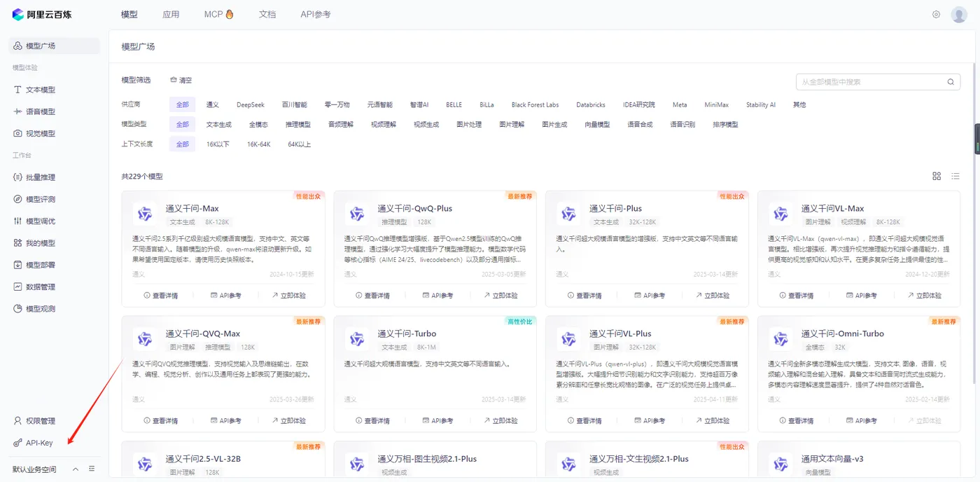Image resolution: width=980 pixels, height=482 pixels.
Task: Open 权限管理 in the sidebar
Action: tap(55, 421)
